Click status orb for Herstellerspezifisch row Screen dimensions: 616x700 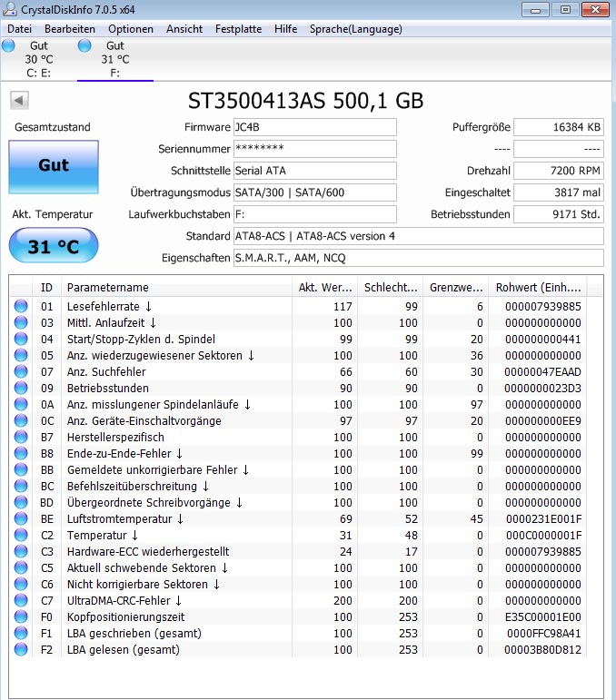pos(21,437)
